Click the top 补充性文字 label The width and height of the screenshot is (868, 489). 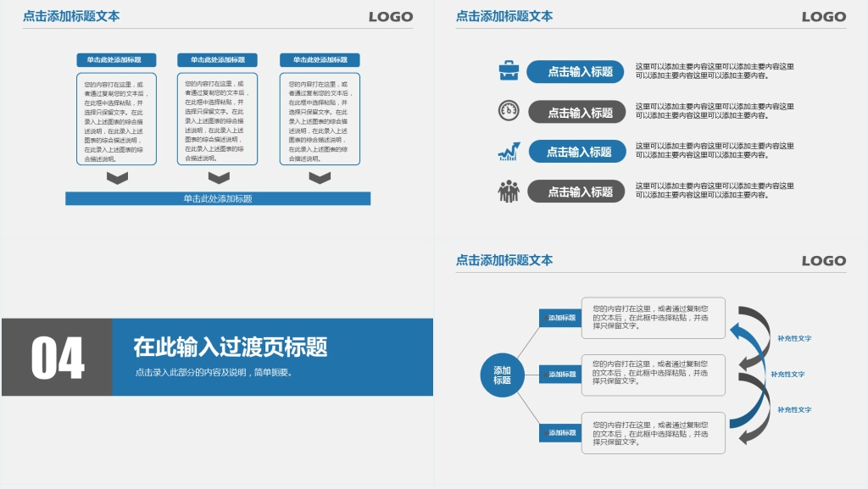[x=794, y=338]
